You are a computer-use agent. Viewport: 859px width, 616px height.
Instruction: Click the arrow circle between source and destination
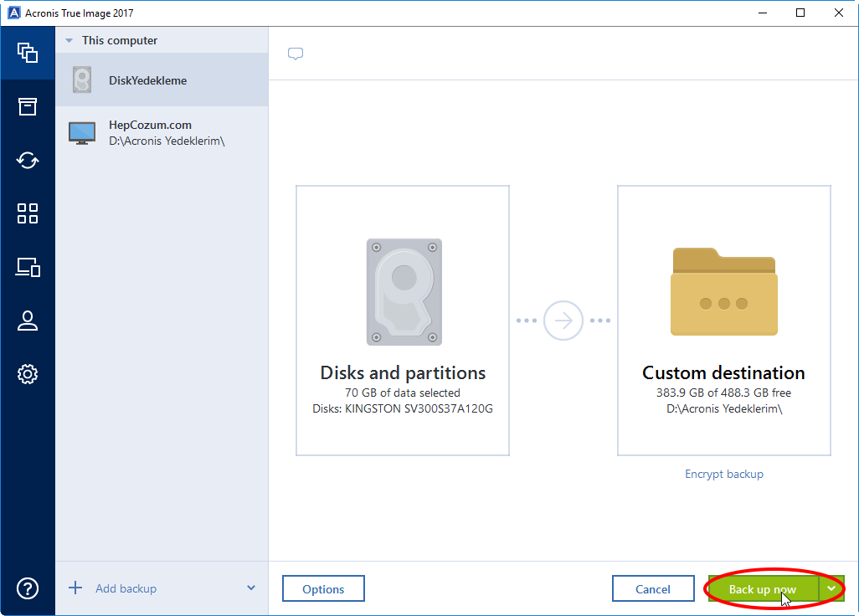[563, 321]
